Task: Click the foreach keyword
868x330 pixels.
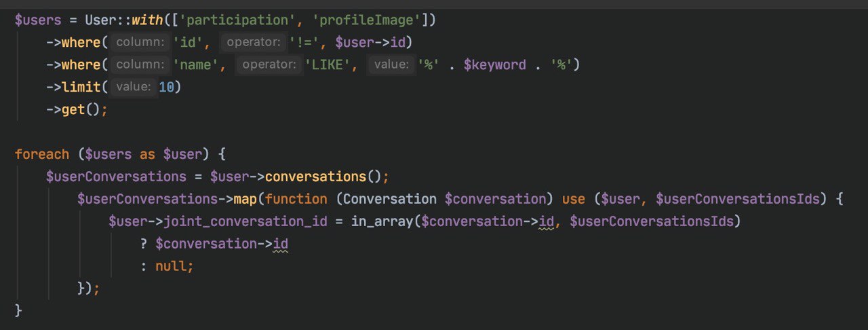Action: point(42,155)
